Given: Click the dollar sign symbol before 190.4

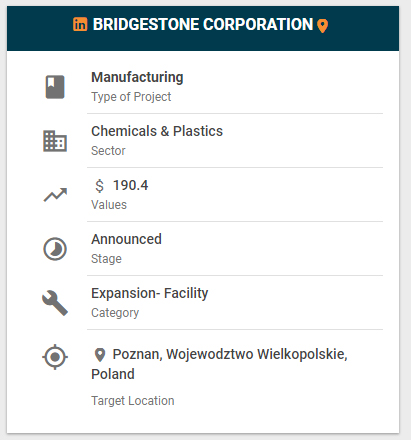Looking at the screenshot, I should pos(99,186).
